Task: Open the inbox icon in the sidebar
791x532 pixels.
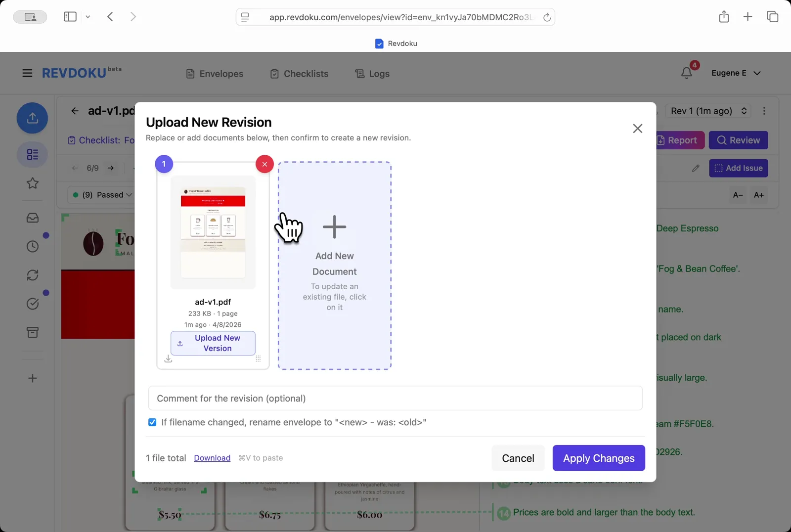Action: (32, 218)
